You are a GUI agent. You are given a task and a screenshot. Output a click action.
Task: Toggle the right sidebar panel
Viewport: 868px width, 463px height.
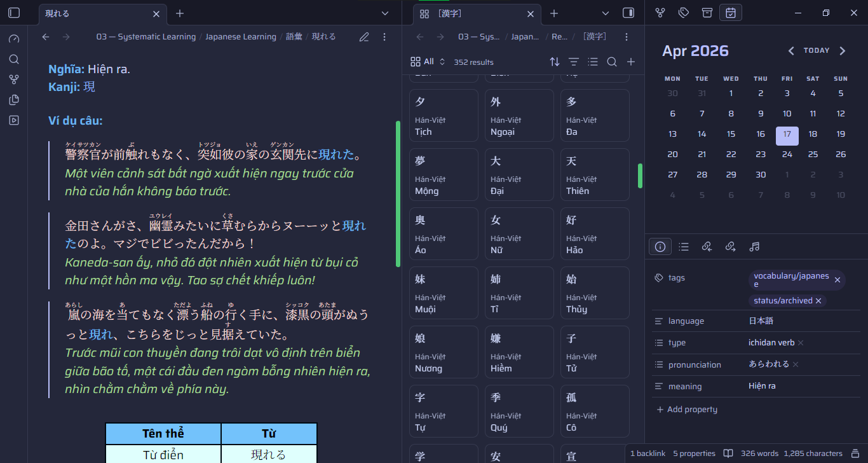click(628, 13)
